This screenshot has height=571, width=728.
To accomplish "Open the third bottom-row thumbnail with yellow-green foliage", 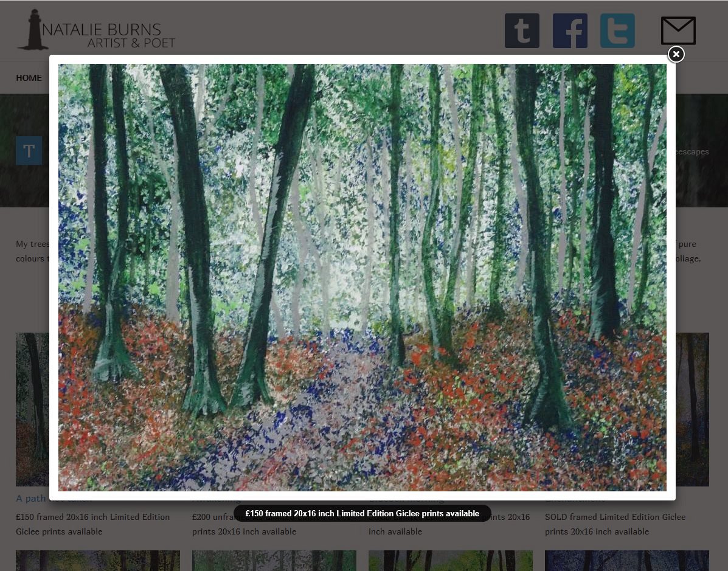I will (450, 561).
